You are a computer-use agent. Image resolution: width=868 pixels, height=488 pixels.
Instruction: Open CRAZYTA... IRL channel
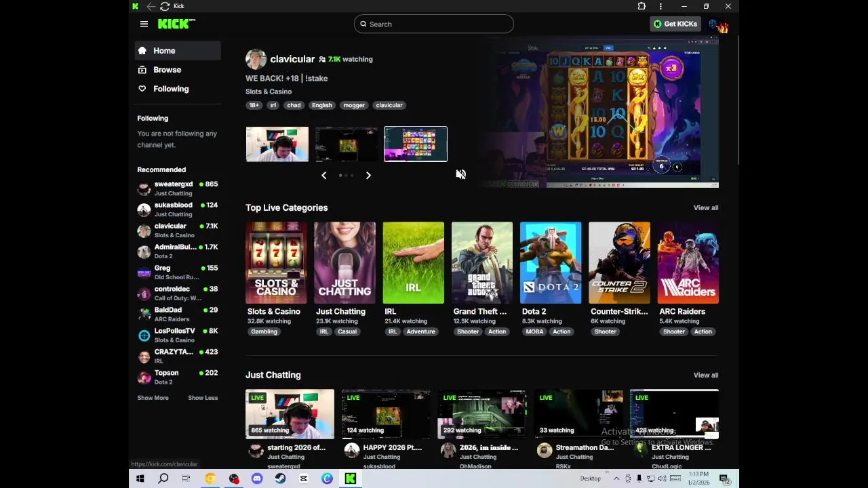point(178,357)
